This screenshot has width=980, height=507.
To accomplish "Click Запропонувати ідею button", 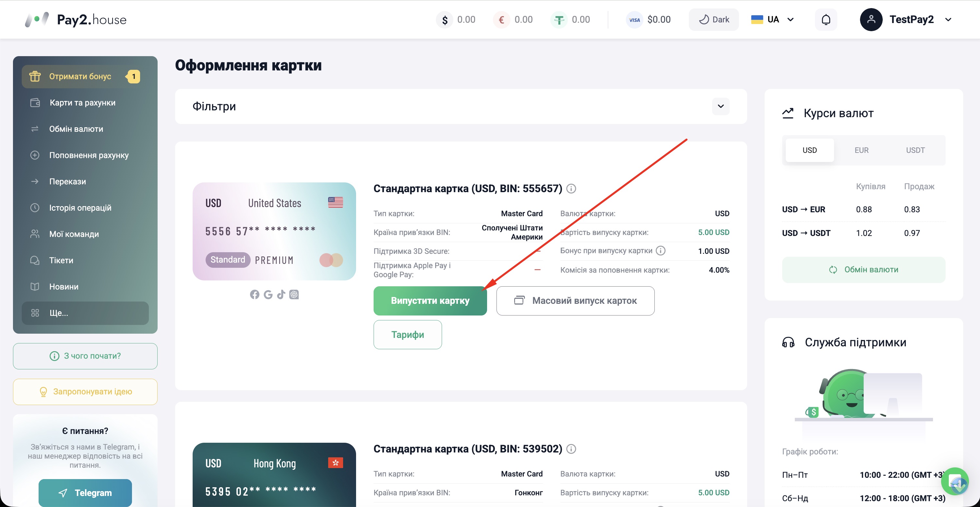I will point(85,392).
